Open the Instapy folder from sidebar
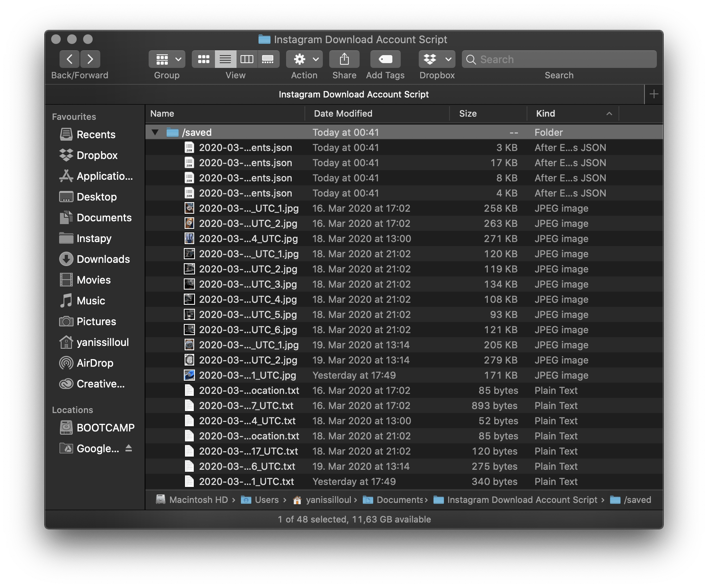The image size is (708, 588). [93, 238]
